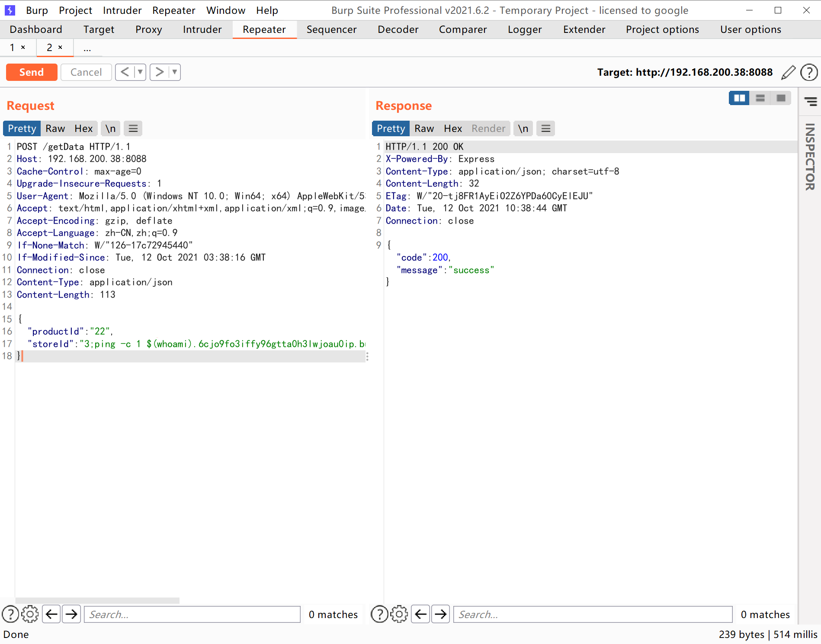Open the Help menu
Image resolution: width=821 pixels, height=644 pixels.
(267, 10)
